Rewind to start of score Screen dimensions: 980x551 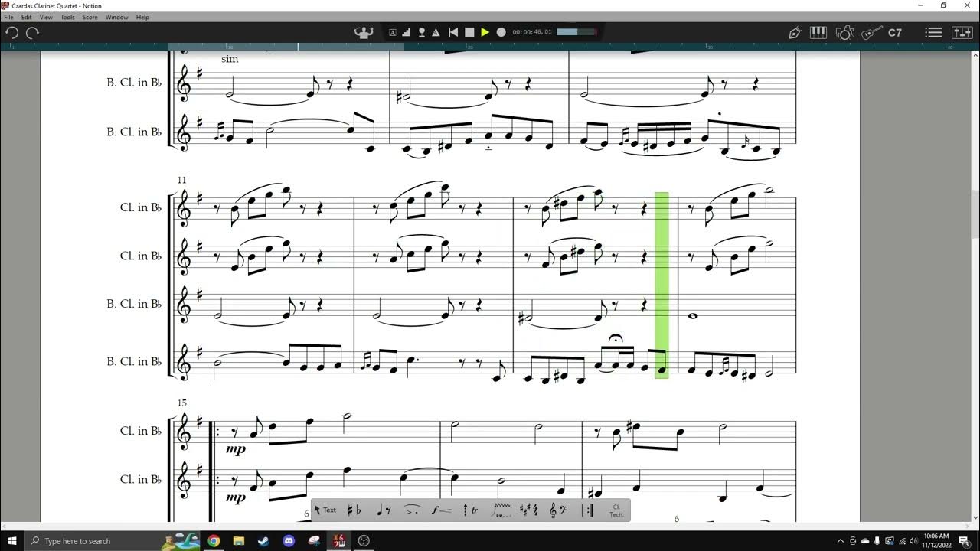[452, 32]
